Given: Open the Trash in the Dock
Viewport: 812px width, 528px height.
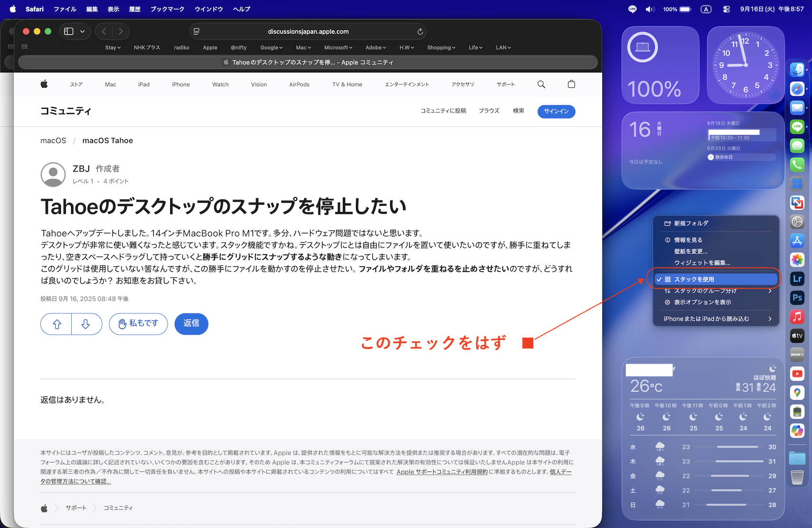Looking at the screenshot, I should click(797, 477).
